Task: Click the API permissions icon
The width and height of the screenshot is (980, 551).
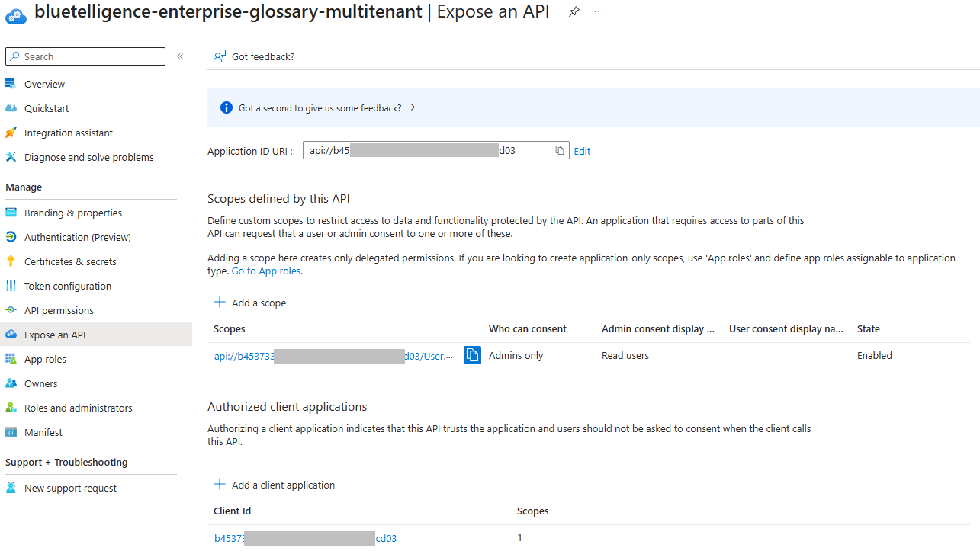Action: coord(11,310)
